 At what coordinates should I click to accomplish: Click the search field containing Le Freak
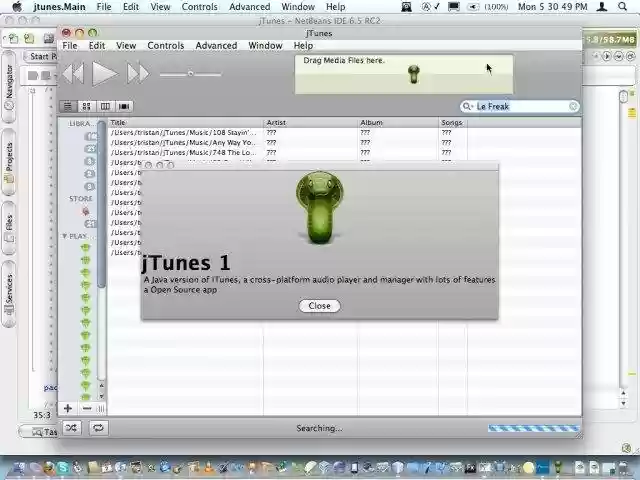click(519, 107)
